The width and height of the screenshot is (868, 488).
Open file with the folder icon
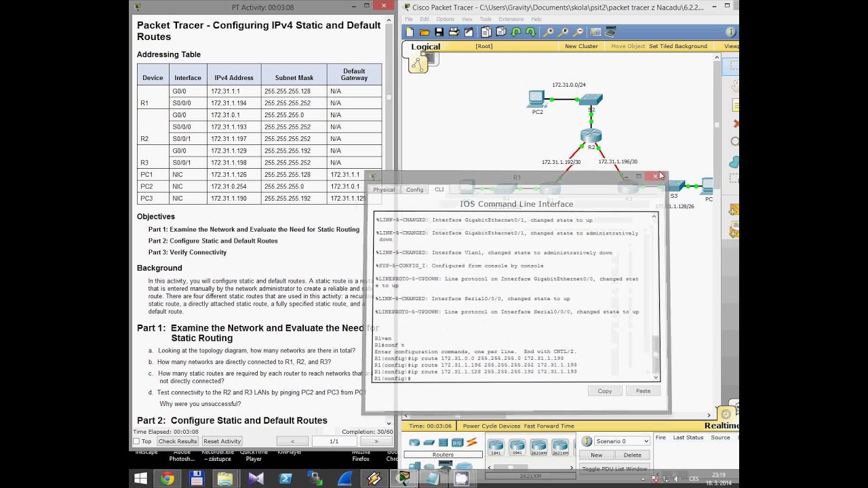pyautogui.click(x=425, y=32)
